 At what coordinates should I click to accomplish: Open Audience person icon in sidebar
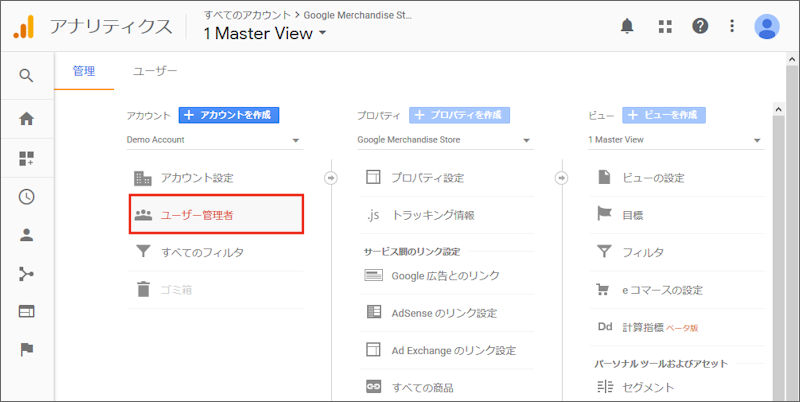(27, 235)
